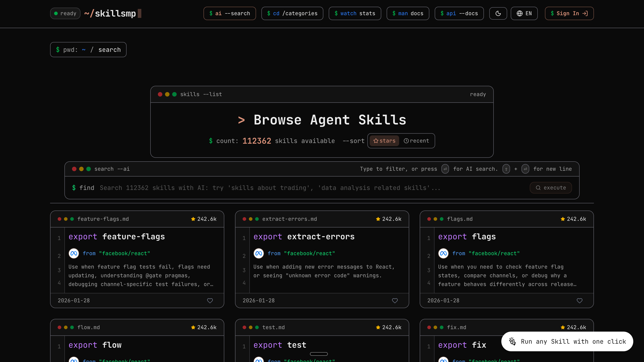This screenshot has height=362, width=644.
Task: Sort skills by stars
Action: point(384,141)
